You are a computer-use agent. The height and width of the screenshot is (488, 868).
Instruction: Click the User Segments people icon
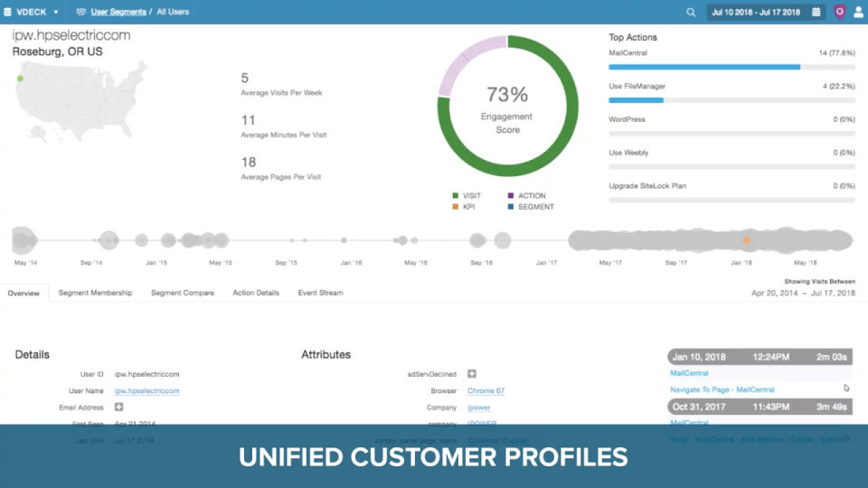[80, 12]
